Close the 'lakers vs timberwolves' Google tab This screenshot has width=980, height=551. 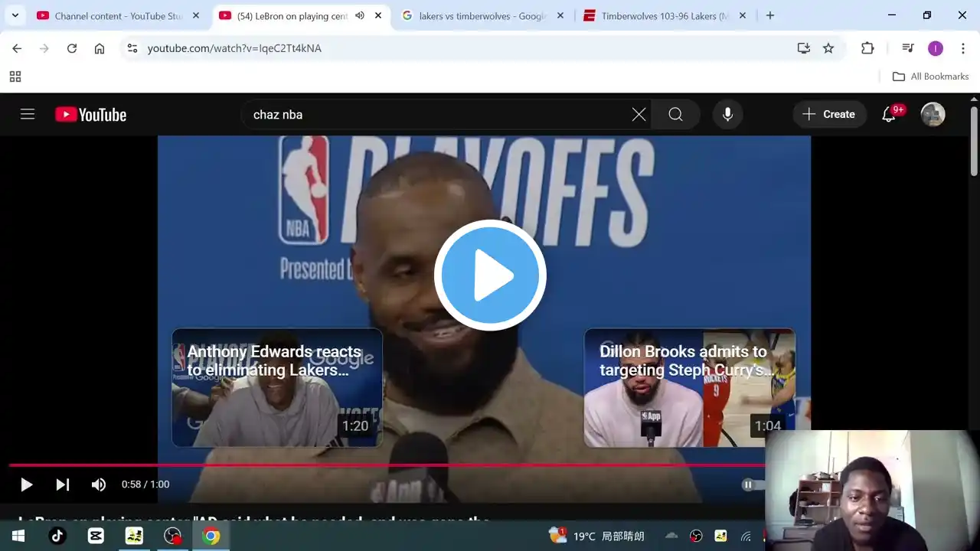(560, 15)
